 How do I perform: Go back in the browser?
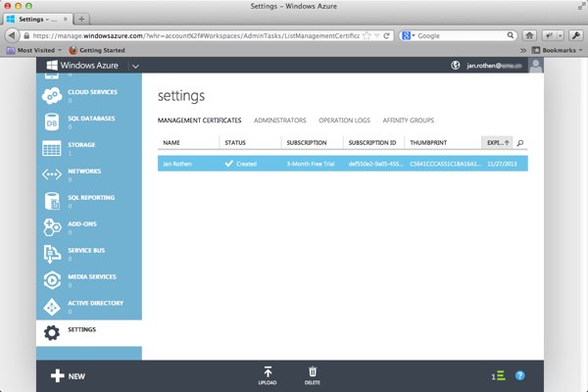point(12,35)
